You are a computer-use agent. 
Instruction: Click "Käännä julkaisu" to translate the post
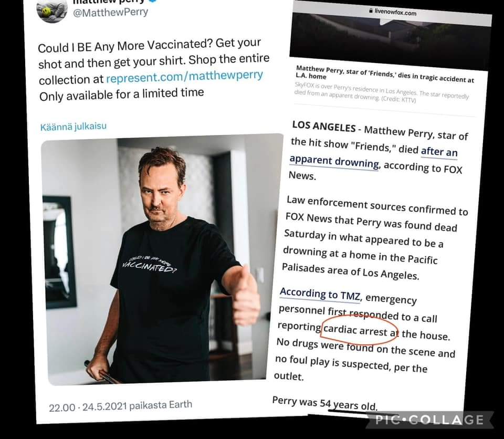(73, 127)
